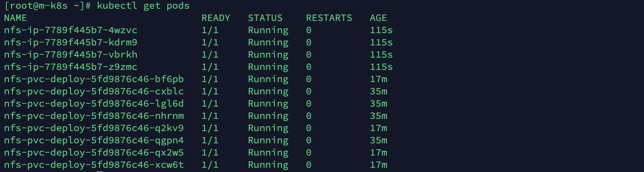Click 1/1 ready value of pod q2kv9
644x172 pixels.
pos(210,128)
